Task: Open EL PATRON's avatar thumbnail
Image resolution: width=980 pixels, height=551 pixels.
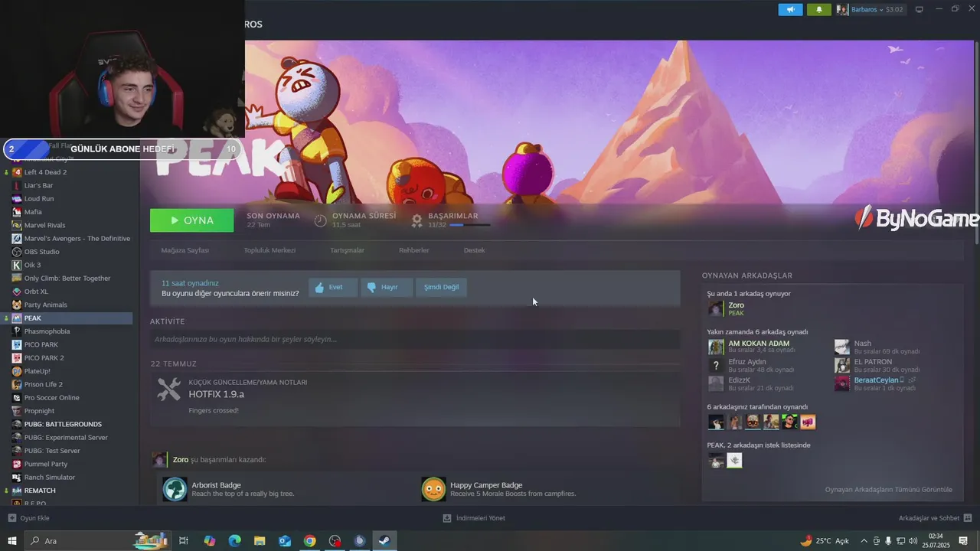Action: click(x=842, y=365)
